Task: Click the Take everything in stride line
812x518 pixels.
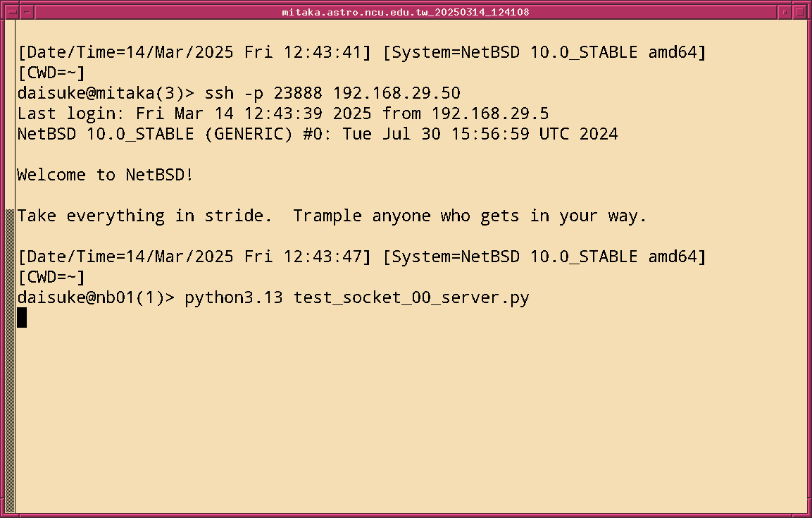Action: coord(332,216)
